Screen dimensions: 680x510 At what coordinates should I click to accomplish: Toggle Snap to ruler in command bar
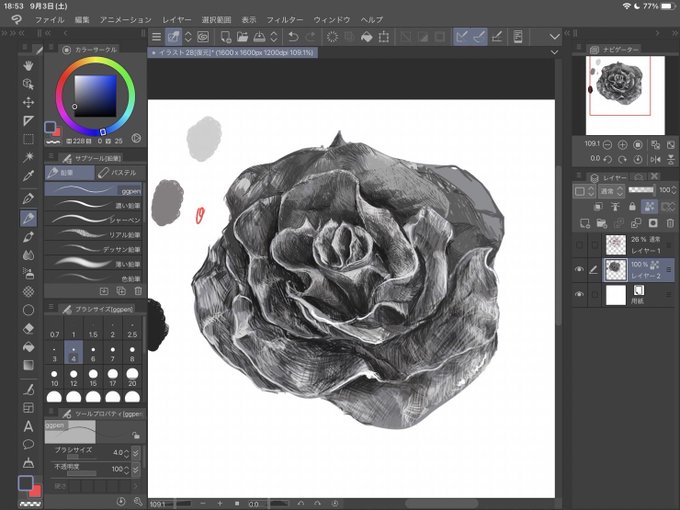point(462,37)
